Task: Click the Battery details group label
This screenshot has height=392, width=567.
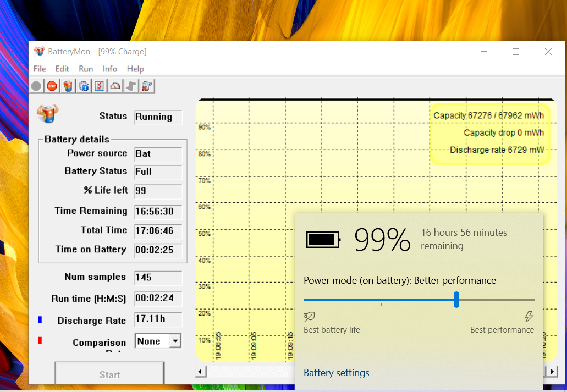Action: tap(76, 139)
